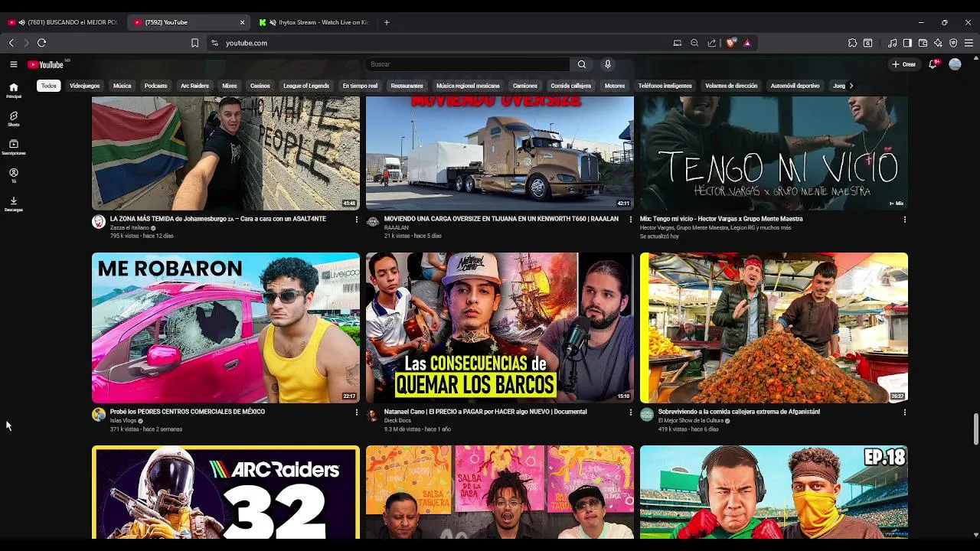Viewport: 980px width, 551px height.
Task: Select the En tiempo real chip
Action: (360, 86)
